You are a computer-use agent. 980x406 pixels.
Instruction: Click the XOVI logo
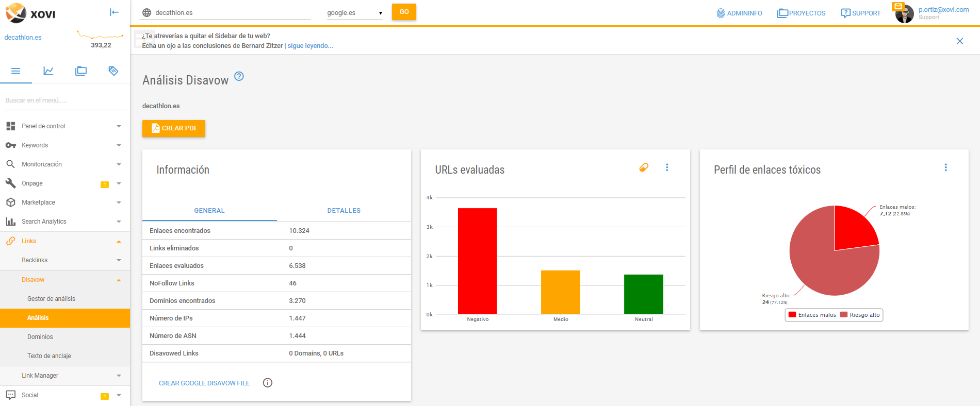[x=30, y=13]
